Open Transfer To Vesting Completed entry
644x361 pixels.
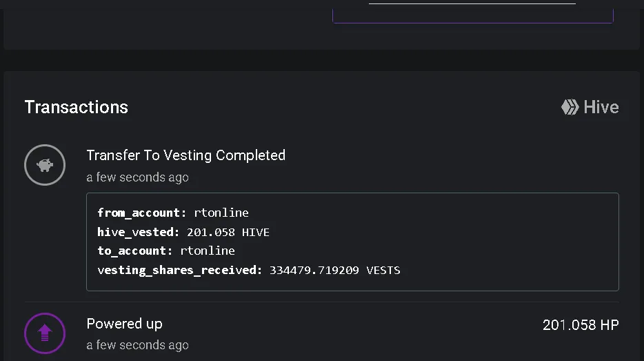(185, 155)
